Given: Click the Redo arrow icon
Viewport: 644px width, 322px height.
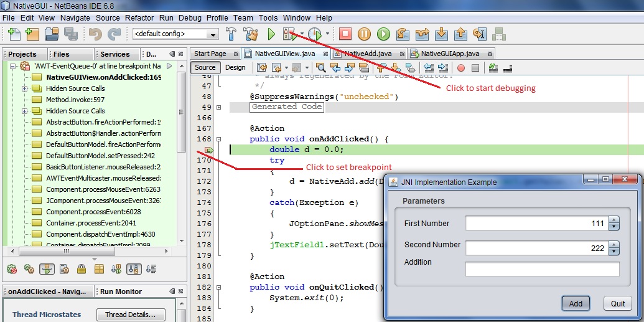Looking at the screenshot, I should click(114, 34).
